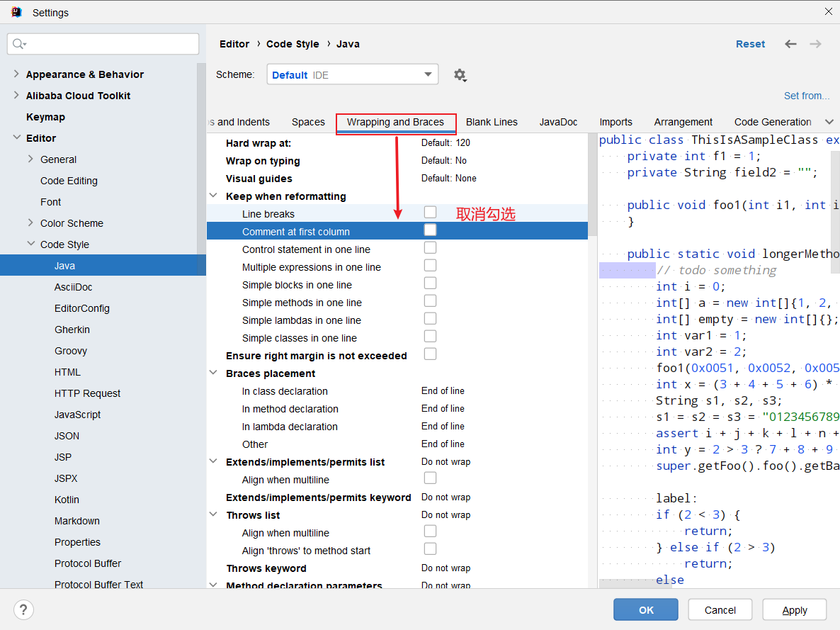
Task: Switch to Wrapping and Braces tab
Action: pyautogui.click(x=395, y=123)
